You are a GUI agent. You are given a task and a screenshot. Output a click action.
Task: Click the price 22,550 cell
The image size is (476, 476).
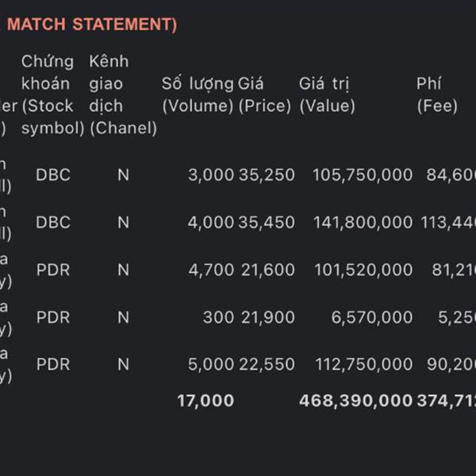267,364
